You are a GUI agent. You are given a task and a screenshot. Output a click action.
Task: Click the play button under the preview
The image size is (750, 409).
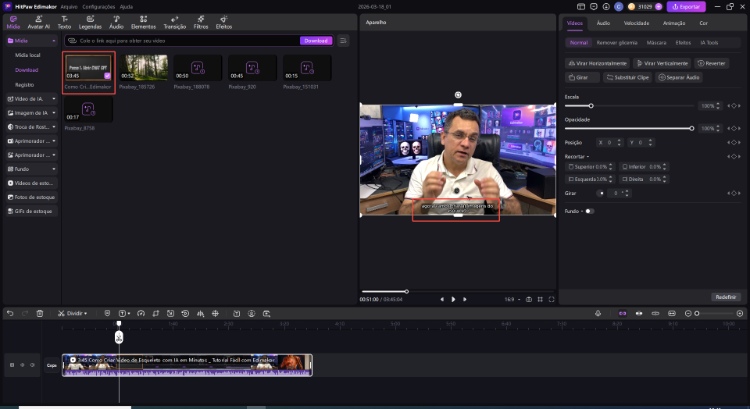click(x=453, y=299)
